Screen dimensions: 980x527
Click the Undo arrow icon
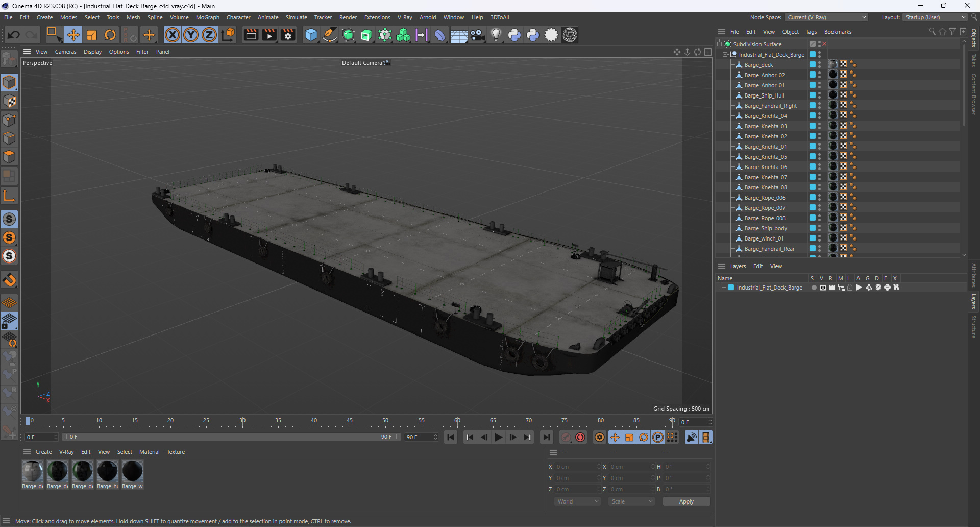click(14, 35)
